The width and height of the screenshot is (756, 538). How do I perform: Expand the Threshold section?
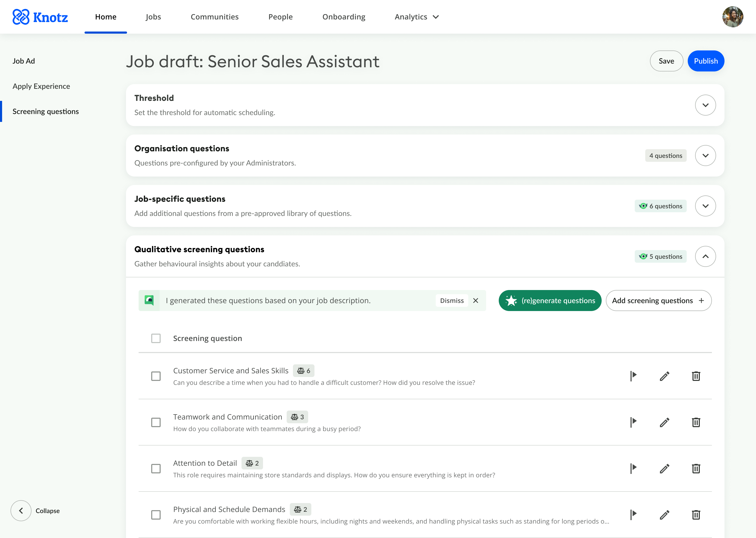point(705,105)
